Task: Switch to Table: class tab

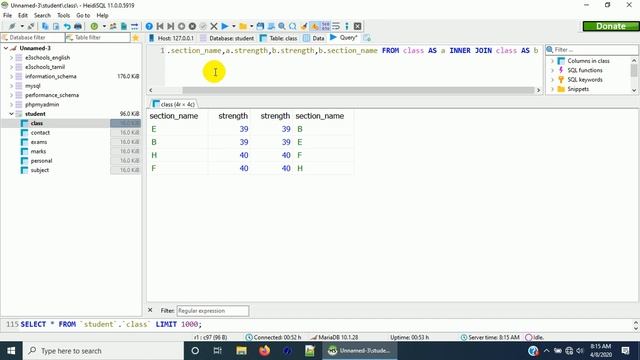Action: coord(278,38)
